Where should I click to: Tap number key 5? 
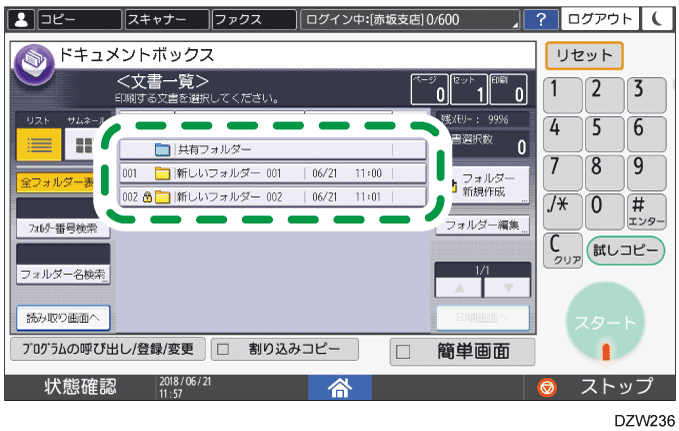(x=605, y=134)
